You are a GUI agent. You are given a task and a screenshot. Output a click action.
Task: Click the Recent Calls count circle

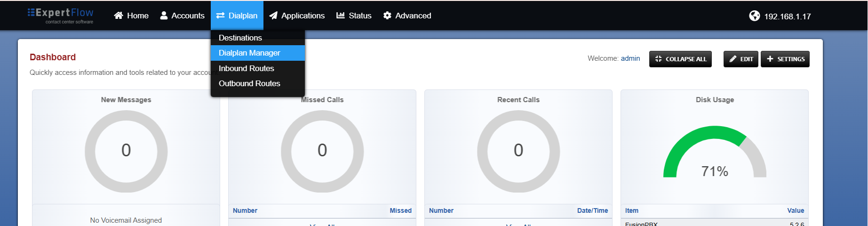(518, 151)
